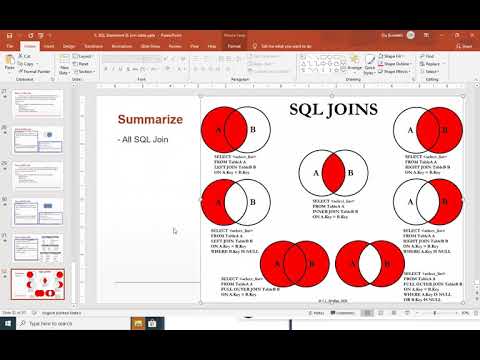The image size is (480, 360).
Task: Open Ribbon Display Options
Action: pos(426,35)
